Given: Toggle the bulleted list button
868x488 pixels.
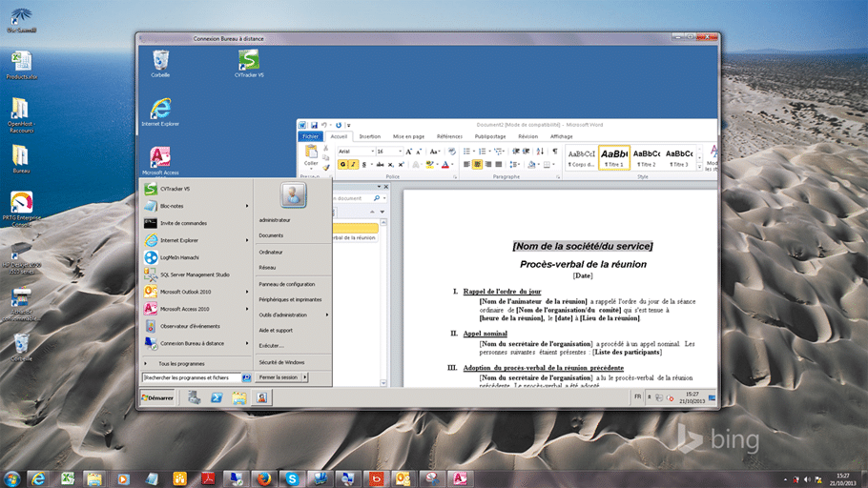Looking at the screenshot, I should 466,151.
